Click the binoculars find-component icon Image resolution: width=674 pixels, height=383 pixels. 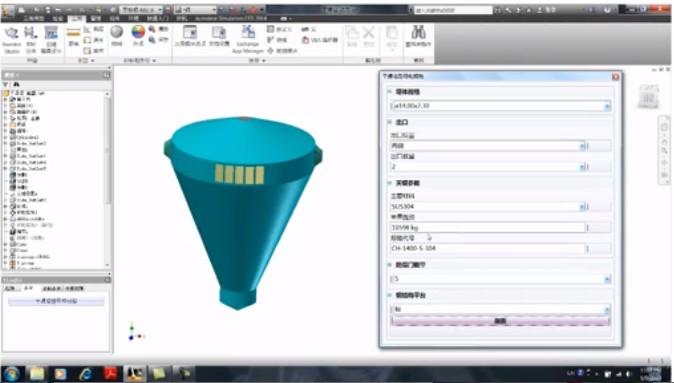[x=418, y=36]
